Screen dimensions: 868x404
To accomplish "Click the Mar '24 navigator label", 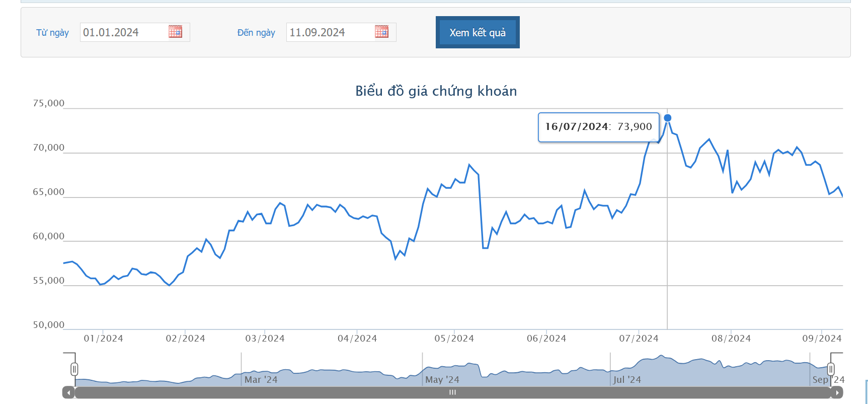I will (x=261, y=380).
